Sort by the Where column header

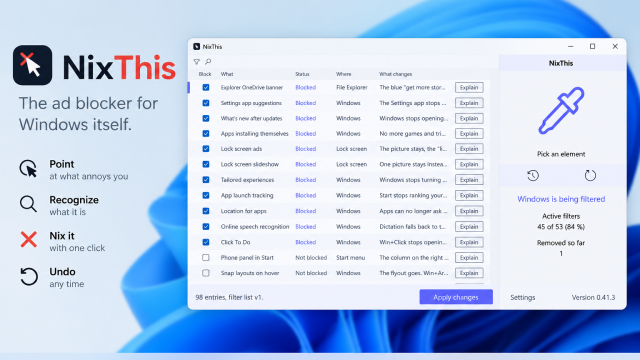click(x=344, y=74)
